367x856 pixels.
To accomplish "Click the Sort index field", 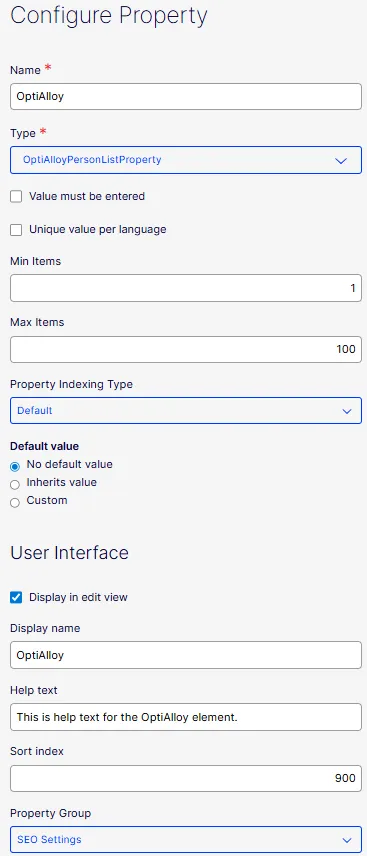I will click(x=186, y=778).
